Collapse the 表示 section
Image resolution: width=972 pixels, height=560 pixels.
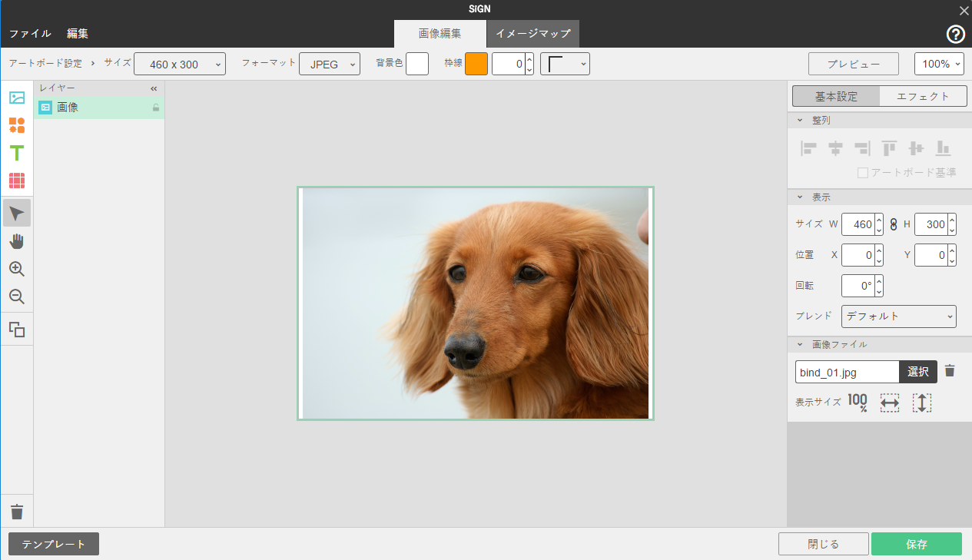[800, 197]
